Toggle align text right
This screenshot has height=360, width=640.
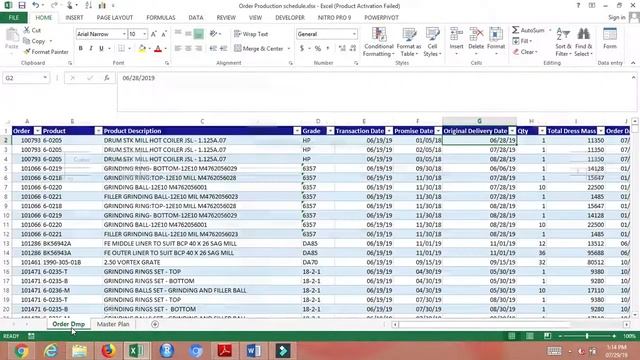(x=198, y=49)
